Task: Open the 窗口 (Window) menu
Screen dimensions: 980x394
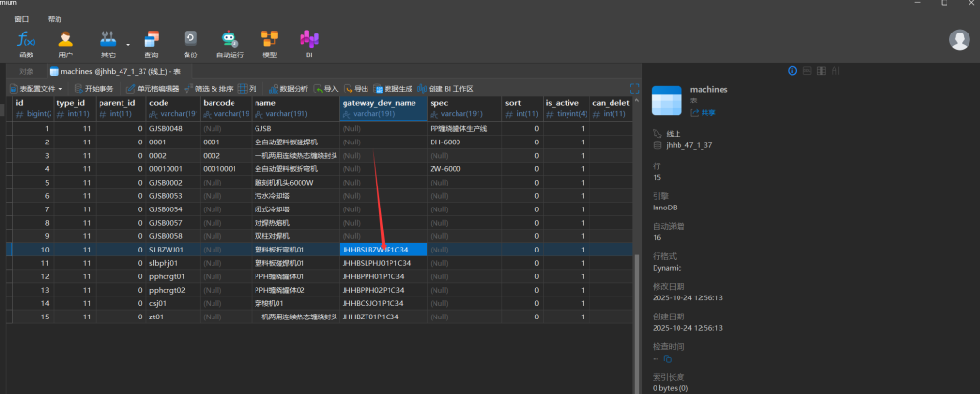Action: 22,18
